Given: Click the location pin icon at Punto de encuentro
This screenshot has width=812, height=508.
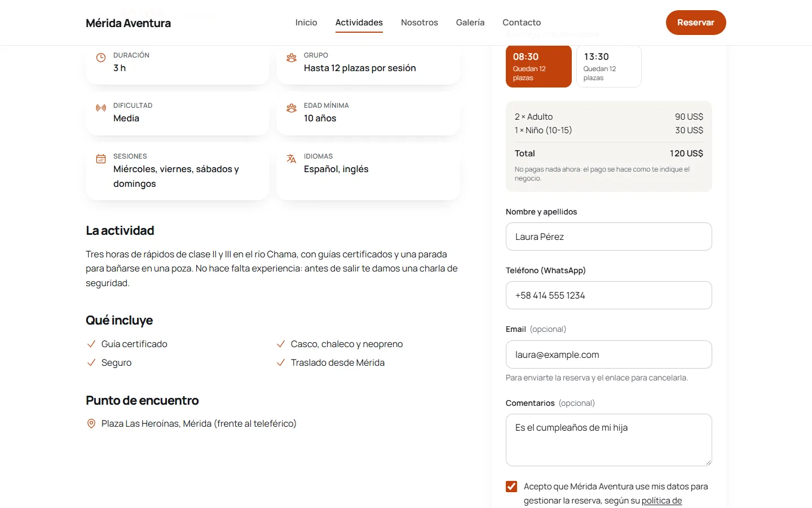Looking at the screenshot, I should point(91,423).
